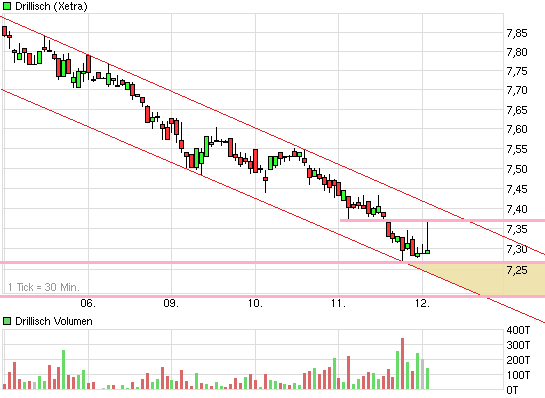Viewport: 545px width, 398px height.
Task: Click the '12.' date label
Action: 422,303
